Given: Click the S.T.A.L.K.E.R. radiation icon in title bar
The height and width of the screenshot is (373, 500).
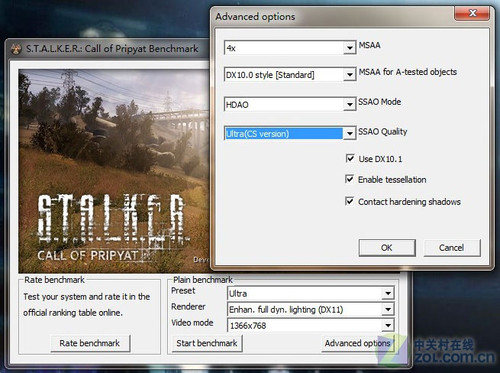Looking at the screenshot, I should pos(16,49).
